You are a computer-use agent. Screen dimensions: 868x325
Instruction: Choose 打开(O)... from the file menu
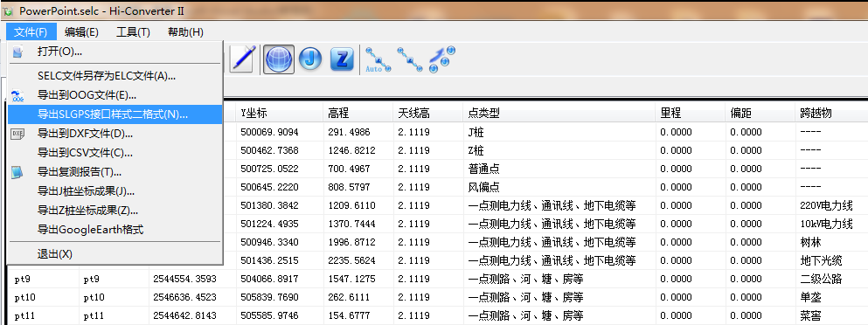click(x=115, y=52)
